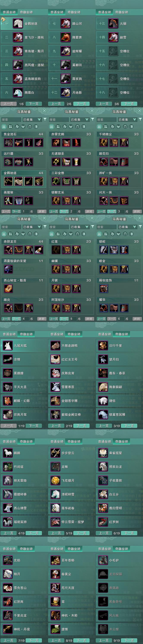Pick the 月绝影 horse icon in slot 十二

(66, 92)
